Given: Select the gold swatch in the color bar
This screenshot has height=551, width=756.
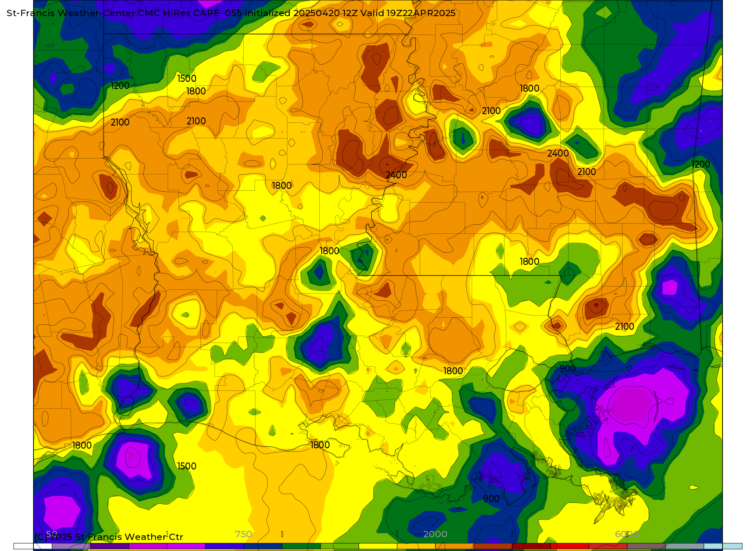Looking at the screenshot, I should point(416,546).
